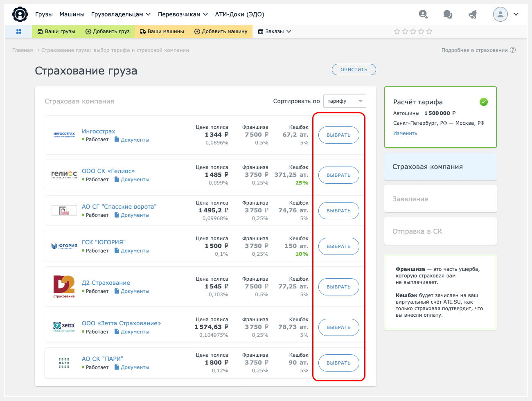This screenshot has height=401, width=532.
Task: Choose Д2 Страхование with ВЫБРАТЬ
Action: click(x=339, y=287)
